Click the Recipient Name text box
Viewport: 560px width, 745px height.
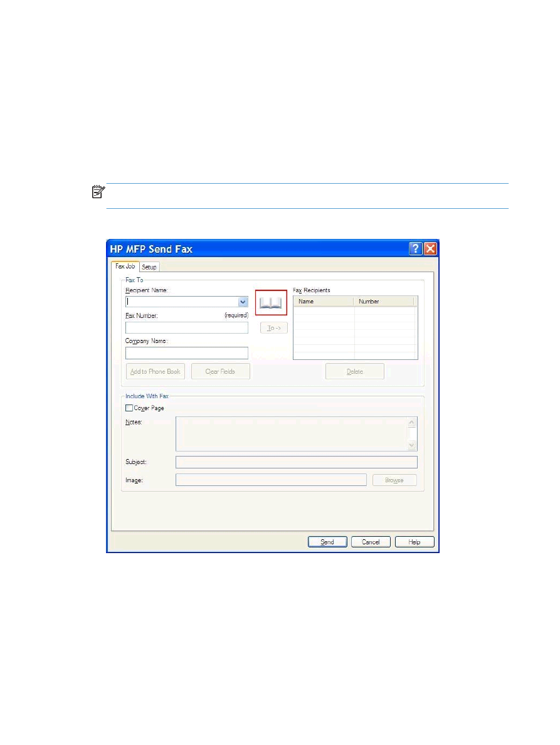(x=182, y=302)
